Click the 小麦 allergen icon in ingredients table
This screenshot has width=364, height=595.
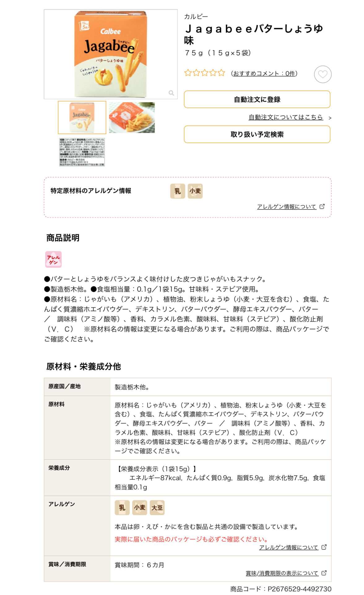pos(140,508)
